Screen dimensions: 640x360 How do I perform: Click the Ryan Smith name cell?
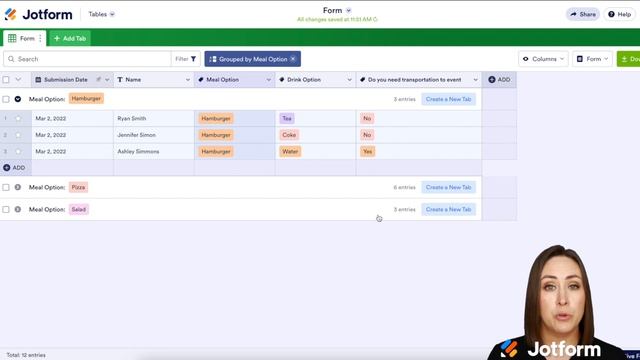click(x=154, y=118)
